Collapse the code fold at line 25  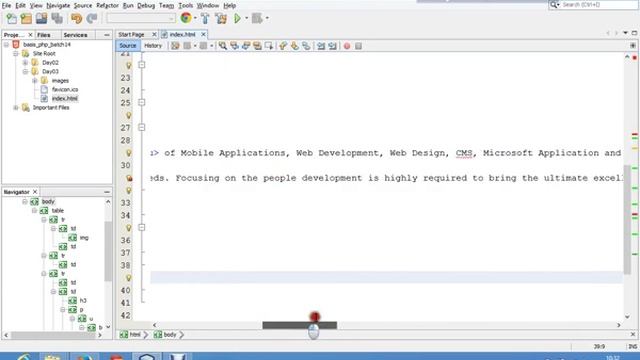pos(142,102)
